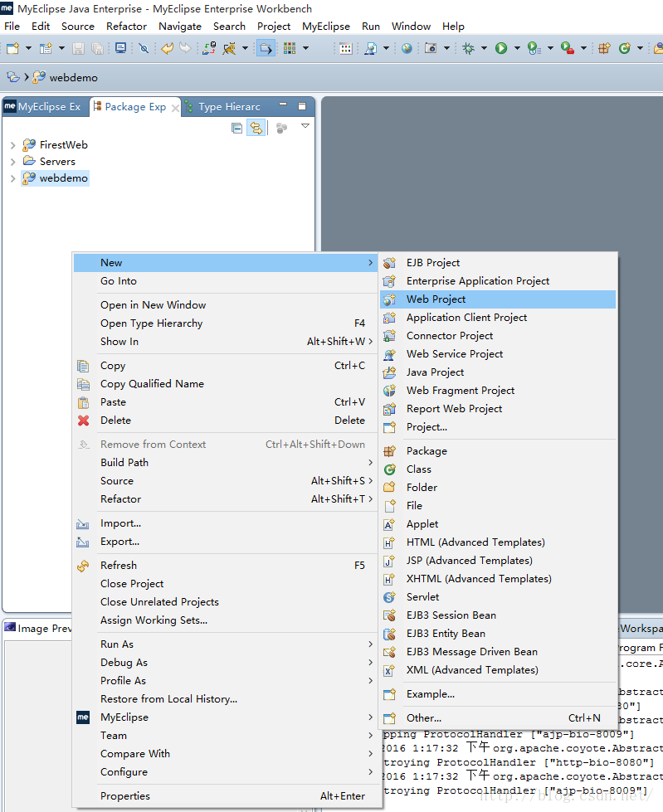The height and width of the screenshot is (812, 663).
Task: Click the Run green play toolbar icon
Action: [501, 48]
